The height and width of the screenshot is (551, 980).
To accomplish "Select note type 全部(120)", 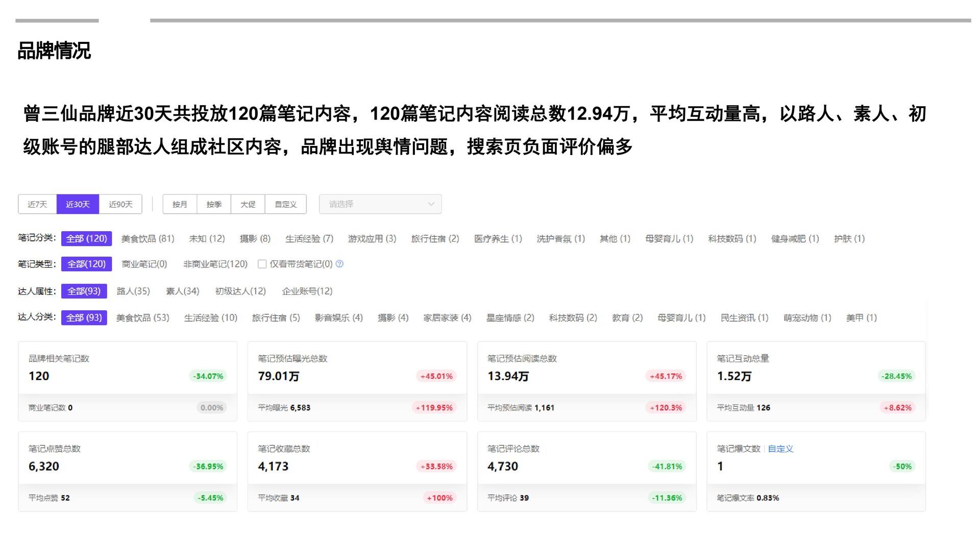I will tap(86, 264).
